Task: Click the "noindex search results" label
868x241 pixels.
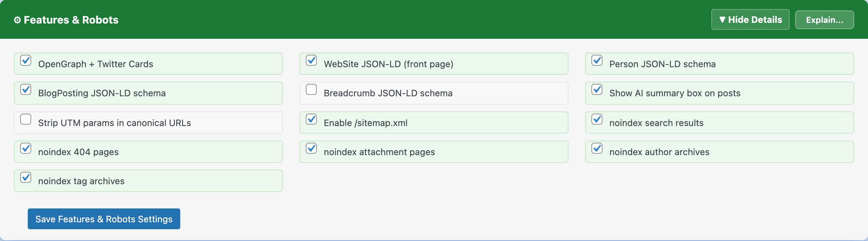Action: (x=657, y=123)
